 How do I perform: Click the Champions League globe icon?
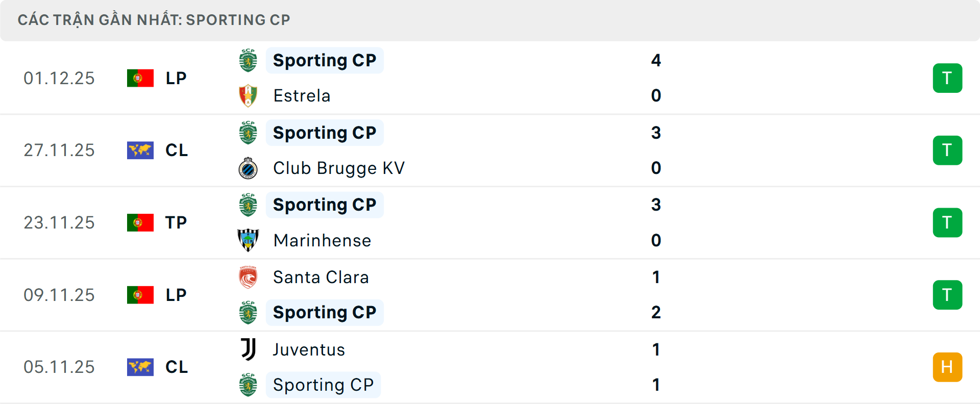point(140,150)
